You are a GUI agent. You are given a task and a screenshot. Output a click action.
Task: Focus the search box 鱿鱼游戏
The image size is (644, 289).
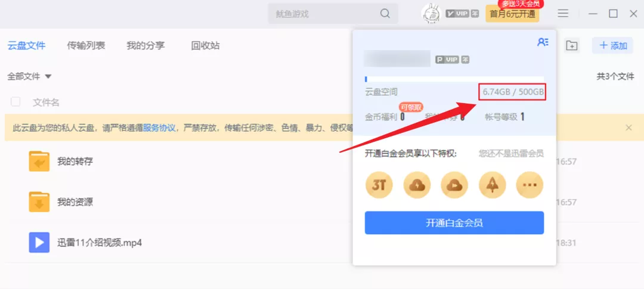(333, 14)
